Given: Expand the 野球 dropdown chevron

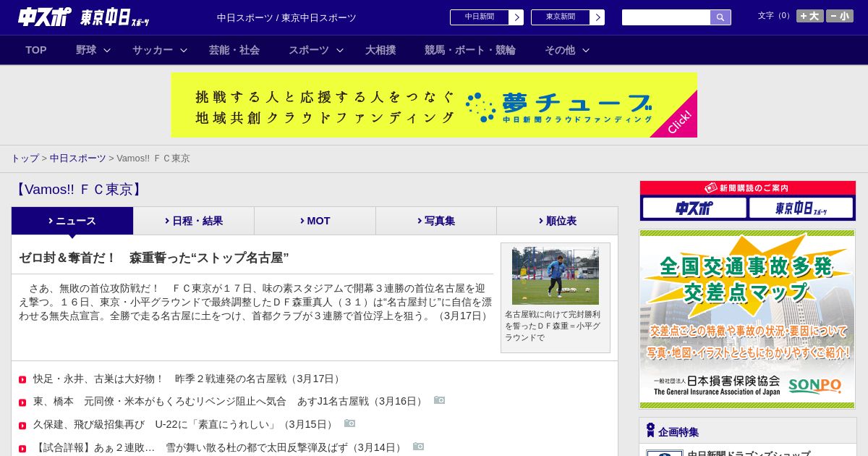Looking at the screenshot, I should tap(107, 50).
